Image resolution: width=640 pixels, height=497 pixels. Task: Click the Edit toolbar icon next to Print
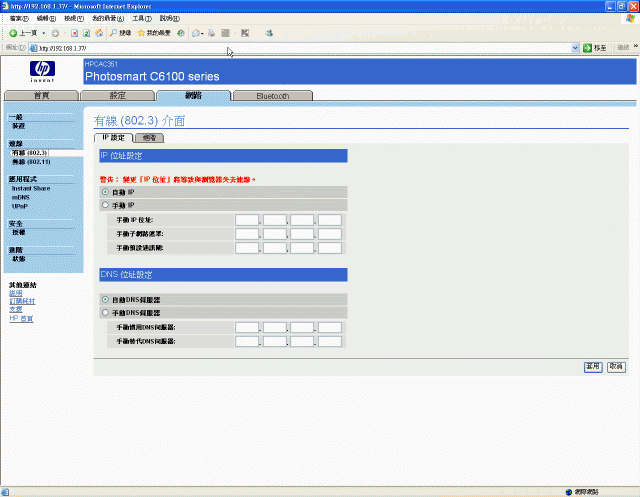click(x=225, y=33)
